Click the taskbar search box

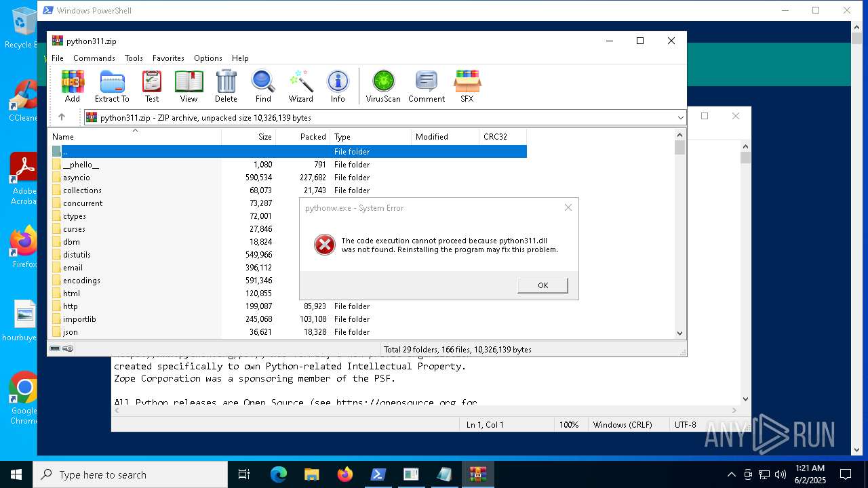[130, 474]
